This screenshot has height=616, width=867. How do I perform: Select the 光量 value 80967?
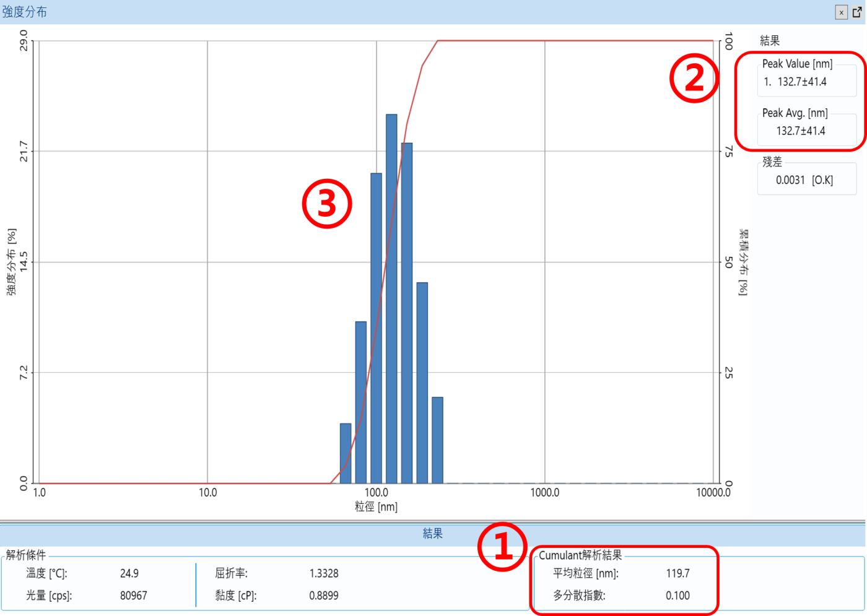pyautogui.click(x=134, y=596)
